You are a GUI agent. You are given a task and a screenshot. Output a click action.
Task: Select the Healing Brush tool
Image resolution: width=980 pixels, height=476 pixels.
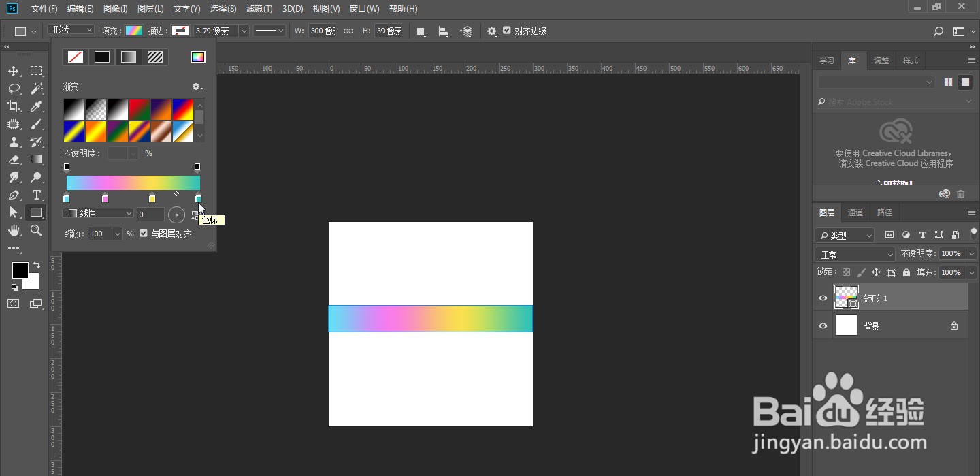14,124
